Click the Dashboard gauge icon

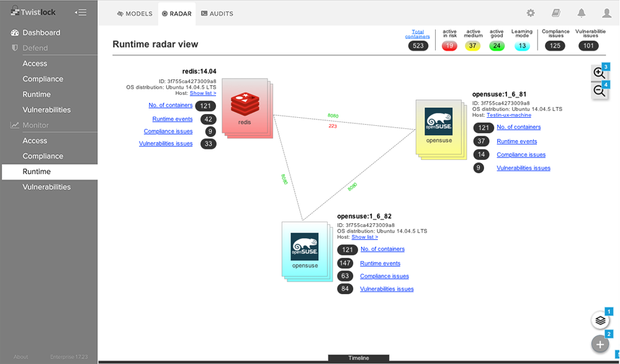(x=15, y=33)
